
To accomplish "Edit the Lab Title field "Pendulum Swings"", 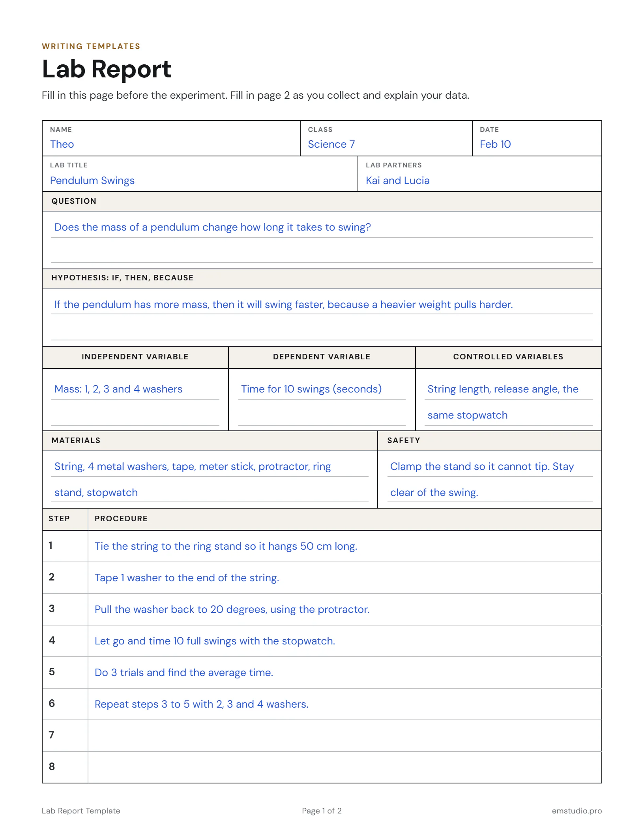I will click(200, 174).
